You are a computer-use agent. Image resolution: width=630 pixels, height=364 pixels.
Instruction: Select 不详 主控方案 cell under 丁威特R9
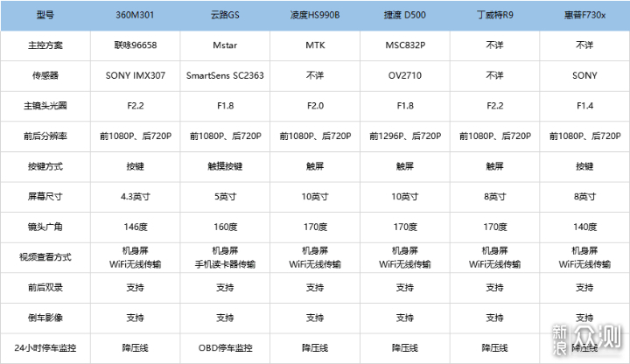[x=495, y=45]
